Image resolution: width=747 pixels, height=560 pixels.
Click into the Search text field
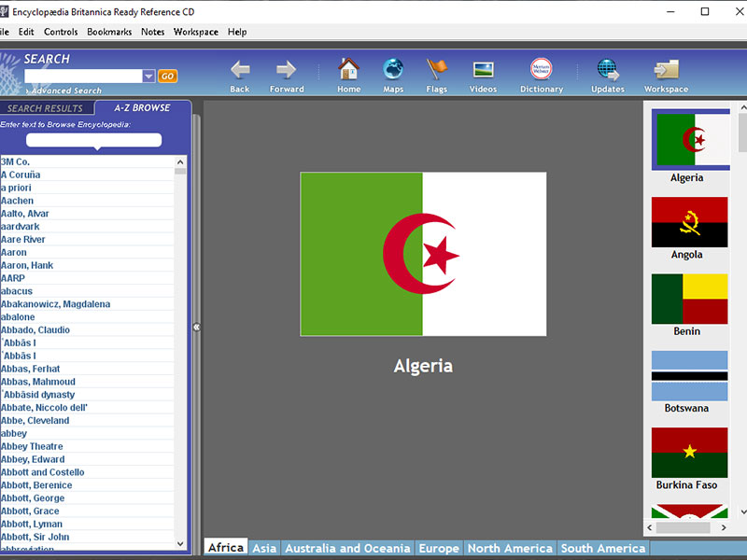(83, 77)
